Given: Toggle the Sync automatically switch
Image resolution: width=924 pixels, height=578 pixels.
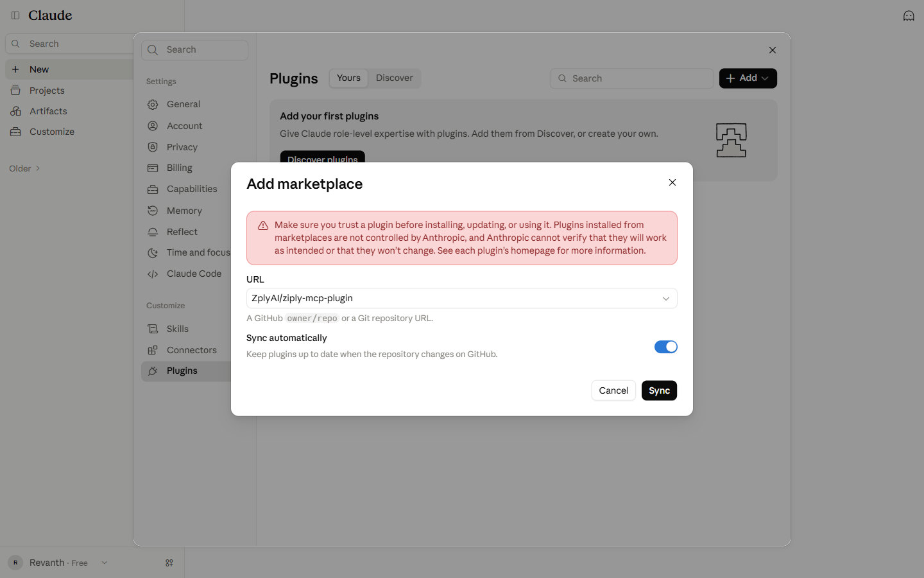Looking at the screenshot, I should point(665,347).
